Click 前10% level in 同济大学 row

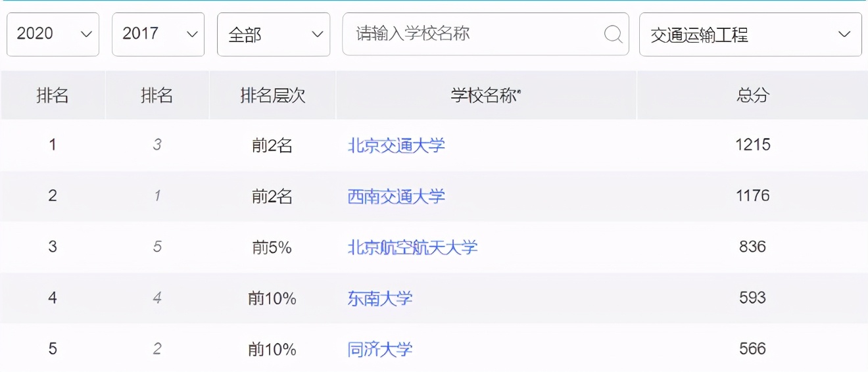tap(272, 349)
